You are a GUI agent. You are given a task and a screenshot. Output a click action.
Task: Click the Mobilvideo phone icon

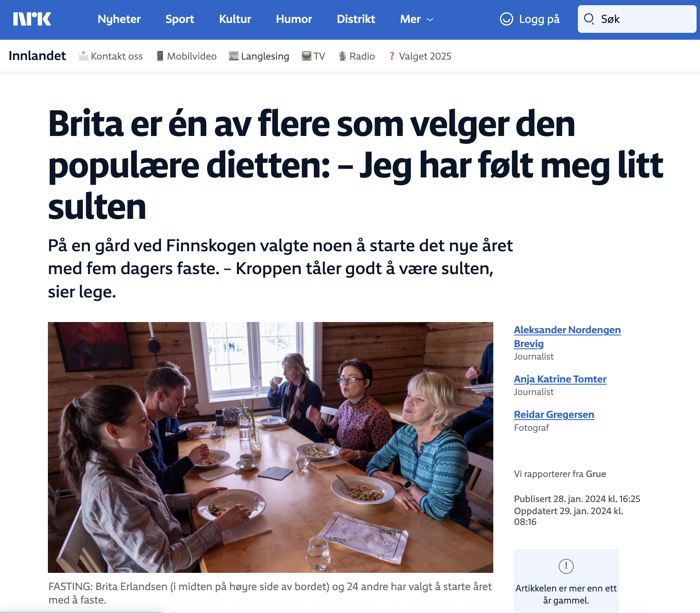[160, 56]
